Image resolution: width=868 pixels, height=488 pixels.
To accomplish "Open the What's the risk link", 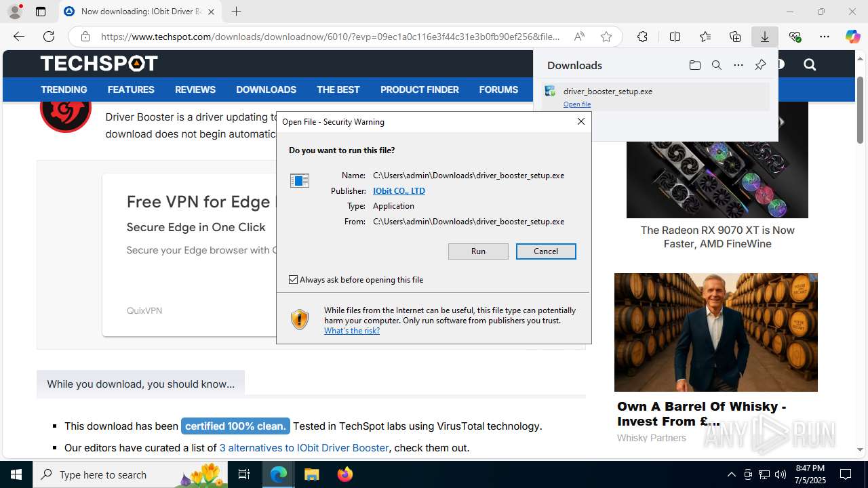I will pos(352,331).
